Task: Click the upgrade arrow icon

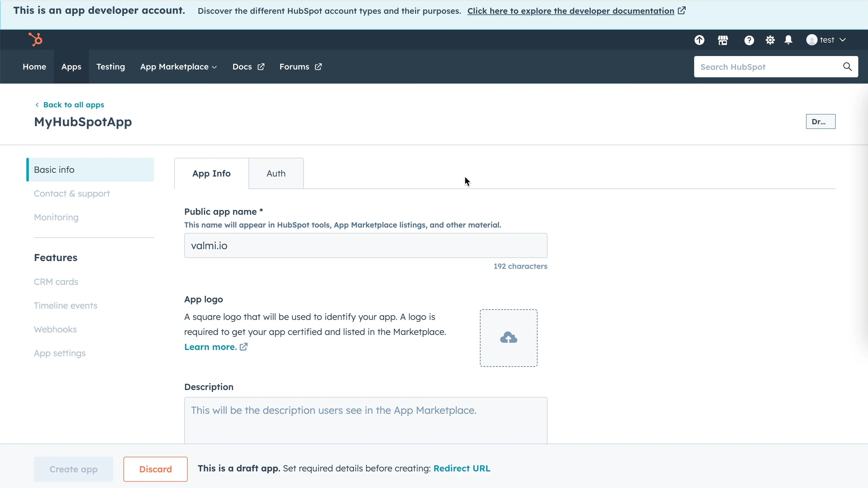Action: [x=699, y=40]
